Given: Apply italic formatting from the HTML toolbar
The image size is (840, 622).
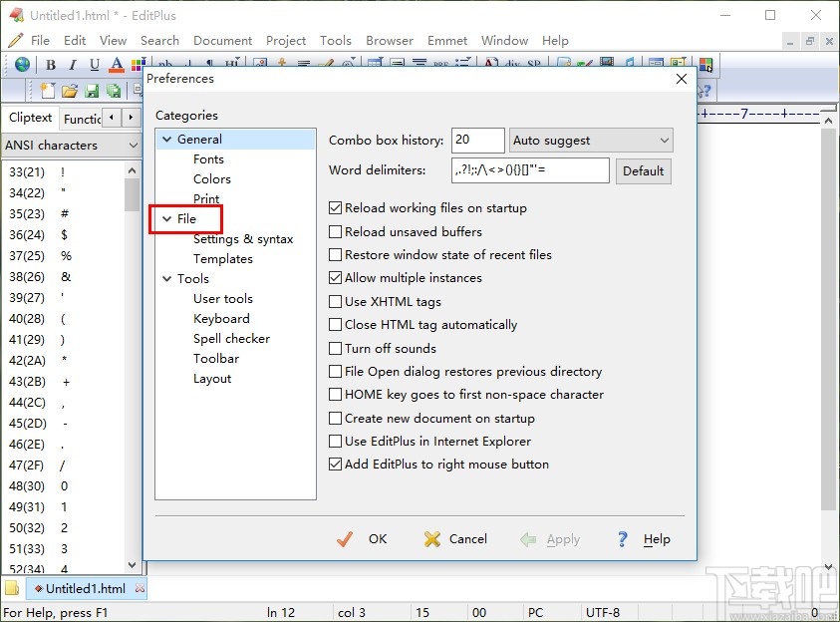Looking at the screenshot, I should coord(73,65).
